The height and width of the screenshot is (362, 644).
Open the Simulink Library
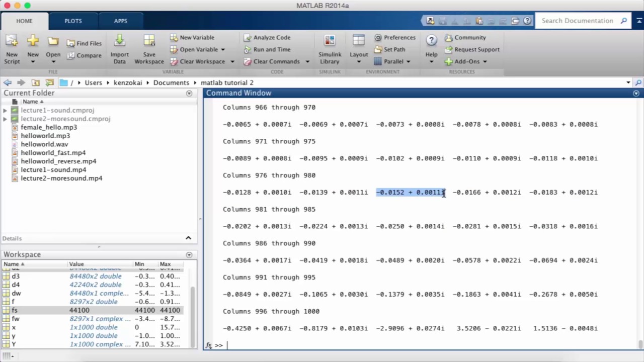(330, 49)
